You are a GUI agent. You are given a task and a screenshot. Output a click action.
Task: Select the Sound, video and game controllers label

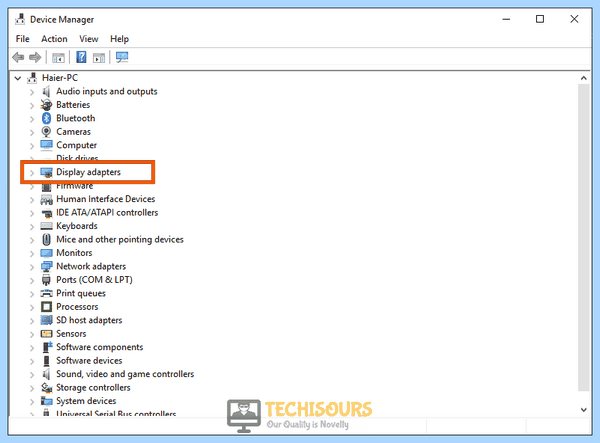pyautogui.click(x=125, y=374)
